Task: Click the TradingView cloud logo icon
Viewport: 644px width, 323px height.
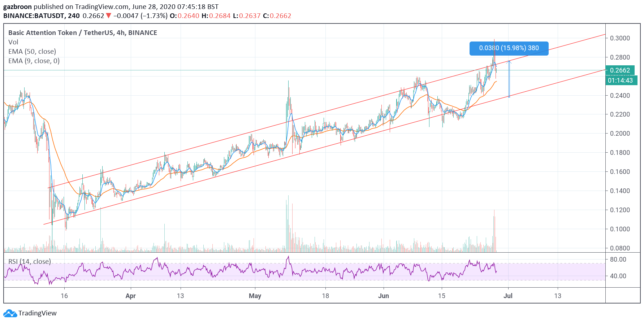Action: coord(10,313)
